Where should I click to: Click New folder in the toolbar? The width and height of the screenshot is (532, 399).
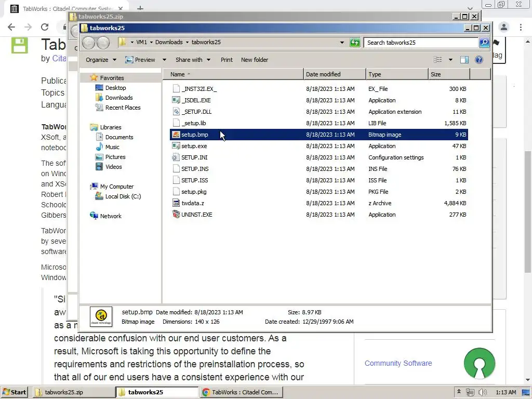coord(255,60)
